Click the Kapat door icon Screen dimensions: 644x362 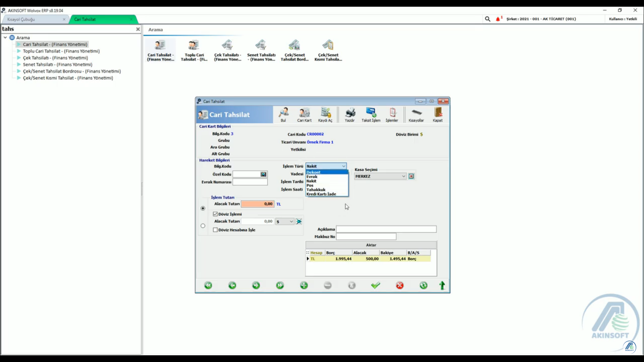pyautogui.click(x=438, y=115)
